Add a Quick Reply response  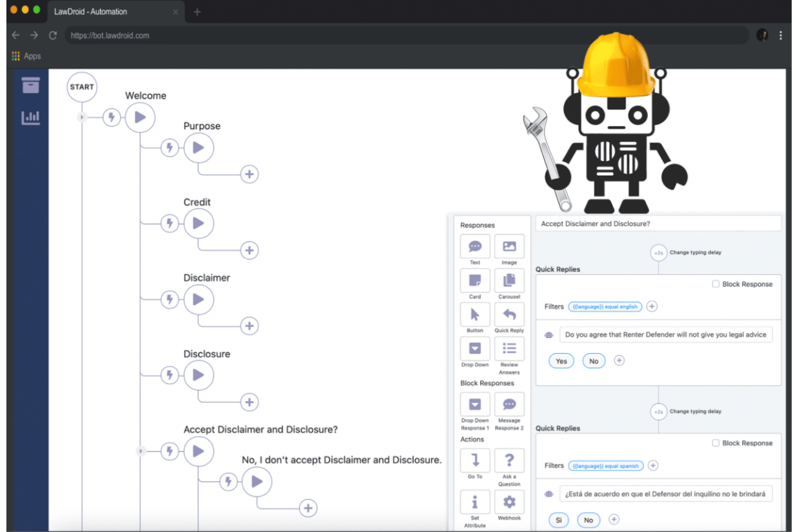coord(509,315)
